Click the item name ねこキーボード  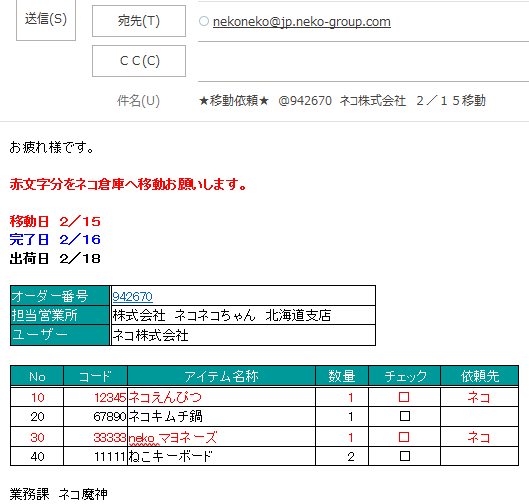coord(171,456)
